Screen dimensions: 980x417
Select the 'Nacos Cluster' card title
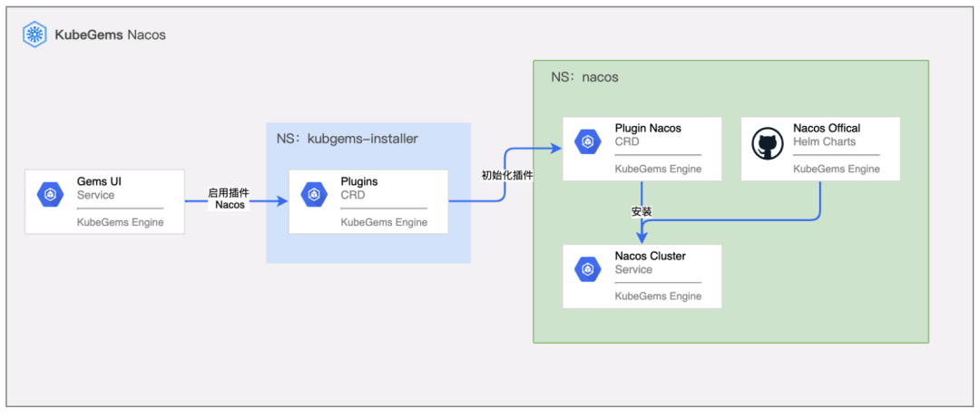click(650, 256)
